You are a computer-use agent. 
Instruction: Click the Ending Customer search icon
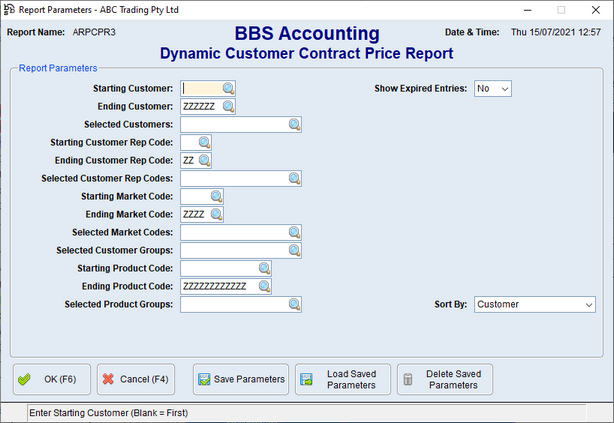point(228,107)
